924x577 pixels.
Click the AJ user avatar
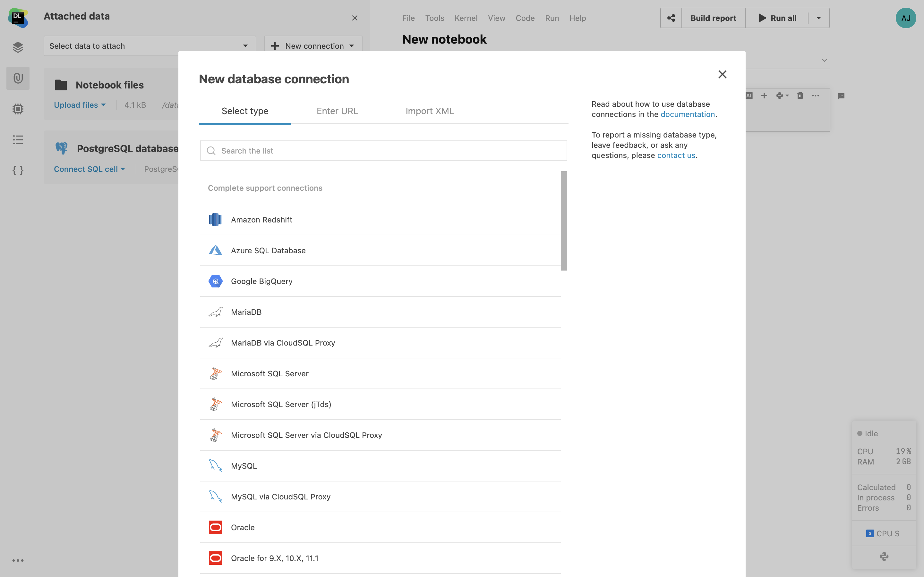point(906,18)
